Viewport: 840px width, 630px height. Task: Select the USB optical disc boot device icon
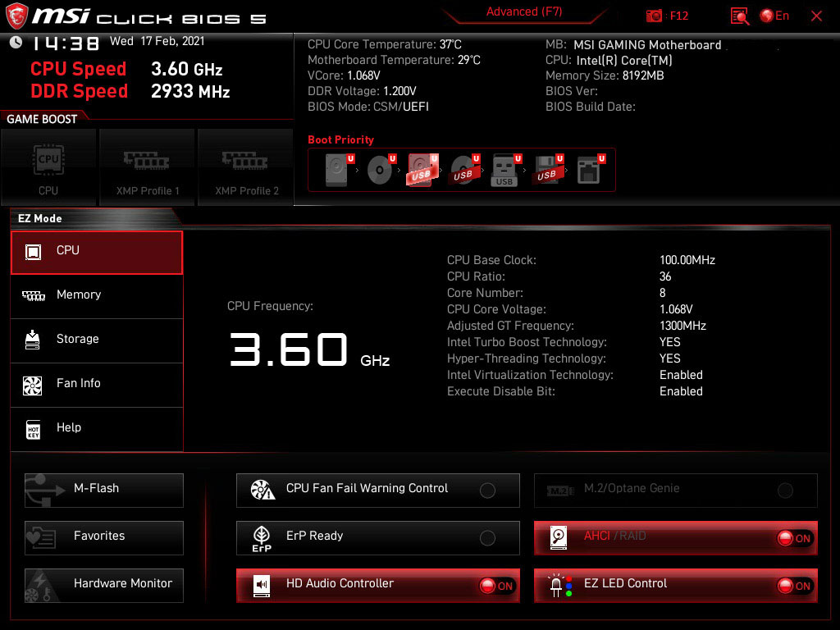tap(464, 170)
